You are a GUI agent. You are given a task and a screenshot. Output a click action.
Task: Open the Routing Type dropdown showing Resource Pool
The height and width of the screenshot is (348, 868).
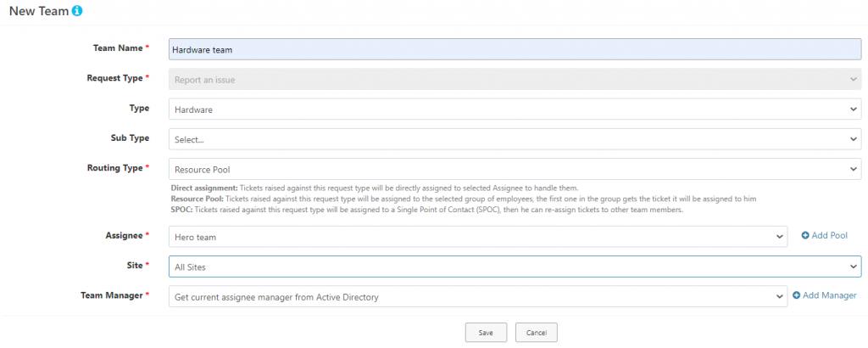515,169
